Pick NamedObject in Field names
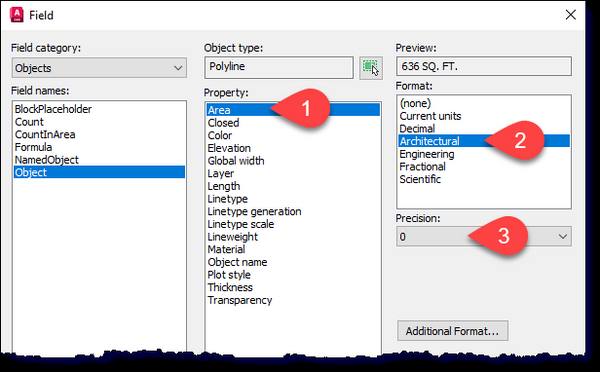This screenshot has width=600, height=372. 47,160
